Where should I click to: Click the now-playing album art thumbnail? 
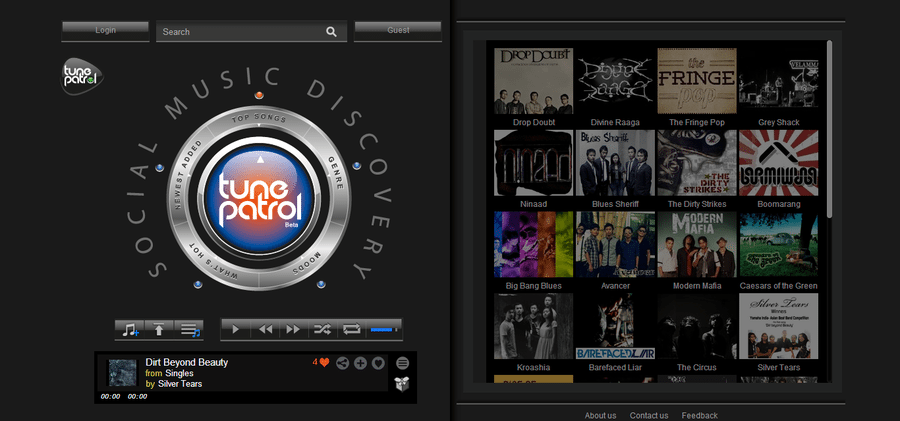point(123,373)
